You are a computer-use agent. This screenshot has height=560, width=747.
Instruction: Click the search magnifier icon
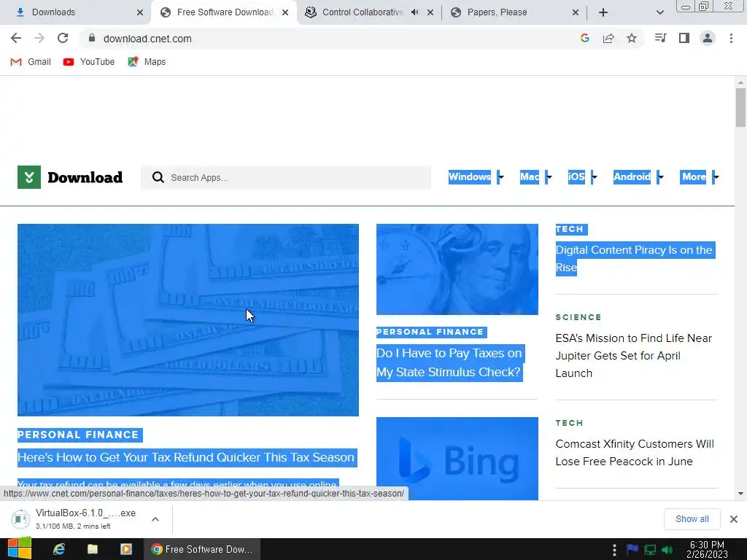pos(158,178)
